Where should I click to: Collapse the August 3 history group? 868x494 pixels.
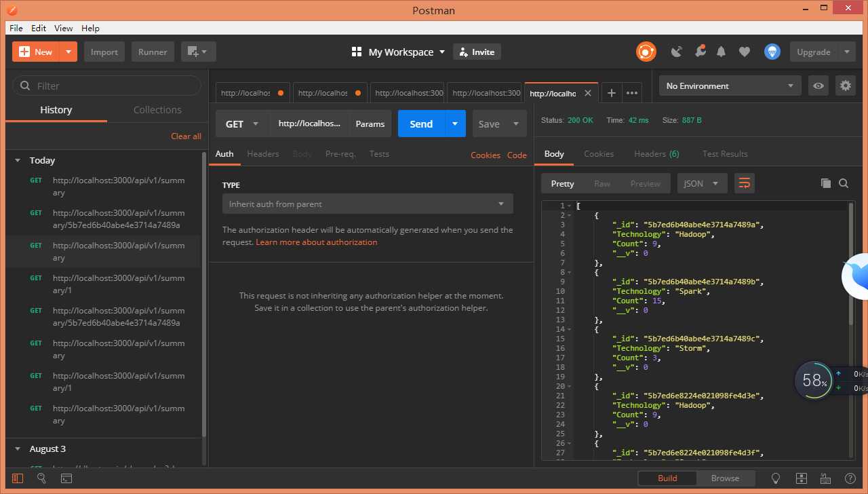[x=18, y=449]
